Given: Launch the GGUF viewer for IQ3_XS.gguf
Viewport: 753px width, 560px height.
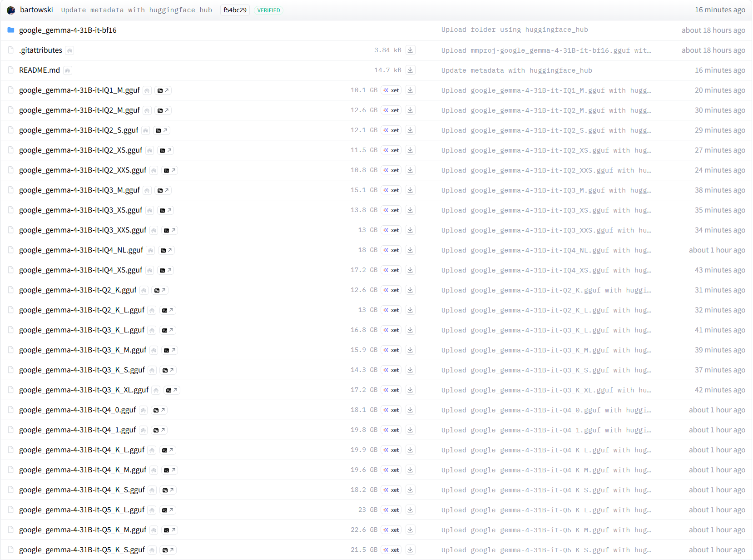Looking at the screenshot, I should (x=166, y=210).
